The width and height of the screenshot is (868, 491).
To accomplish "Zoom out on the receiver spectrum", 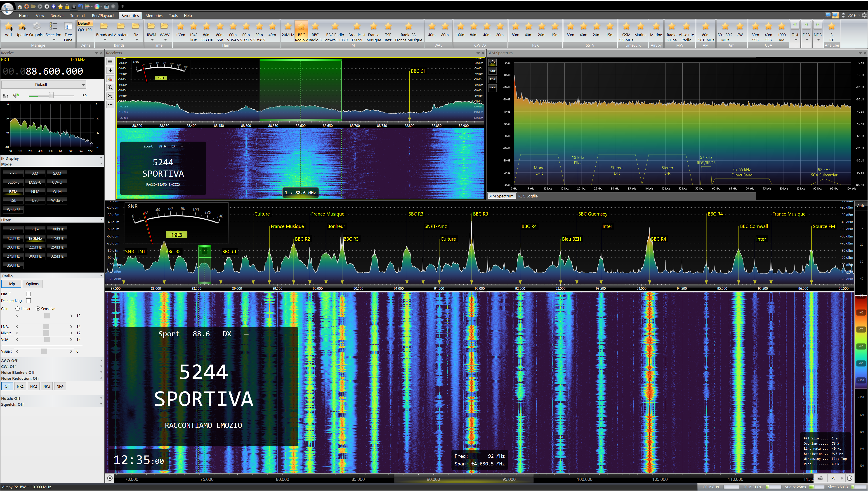I will (x=110, y=96).
